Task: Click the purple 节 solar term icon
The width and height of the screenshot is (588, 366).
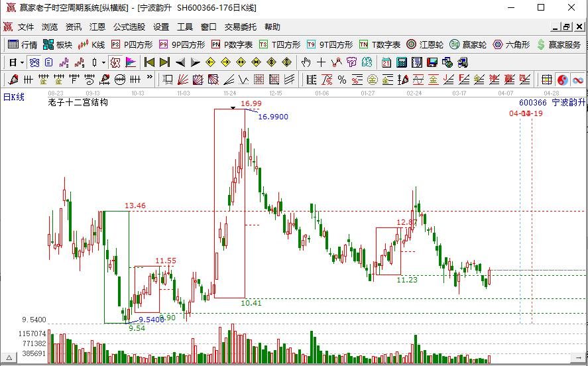Action: [352, 62]
